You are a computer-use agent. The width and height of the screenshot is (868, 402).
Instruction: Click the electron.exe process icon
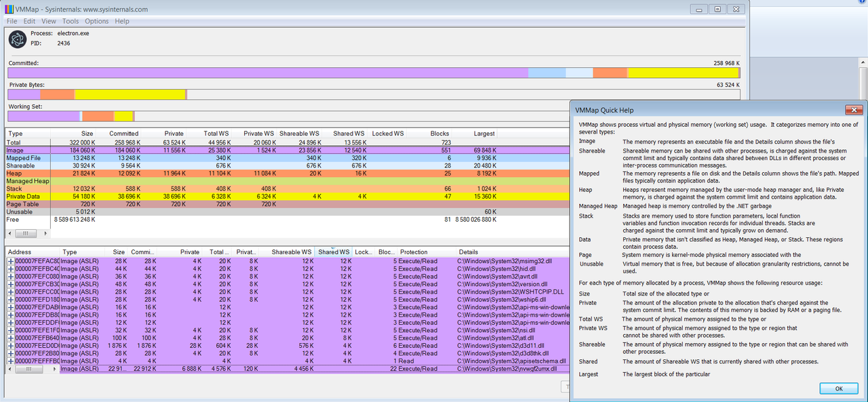tap(17, 39)
